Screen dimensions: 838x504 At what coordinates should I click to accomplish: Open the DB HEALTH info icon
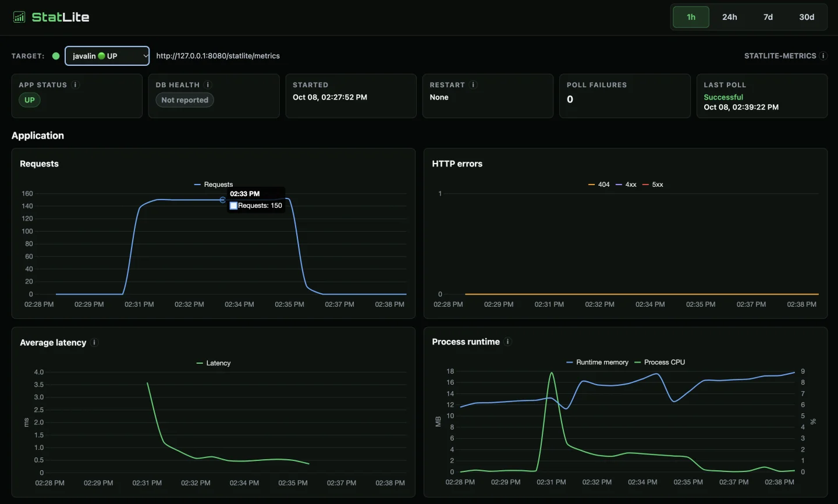click(208, 85)
